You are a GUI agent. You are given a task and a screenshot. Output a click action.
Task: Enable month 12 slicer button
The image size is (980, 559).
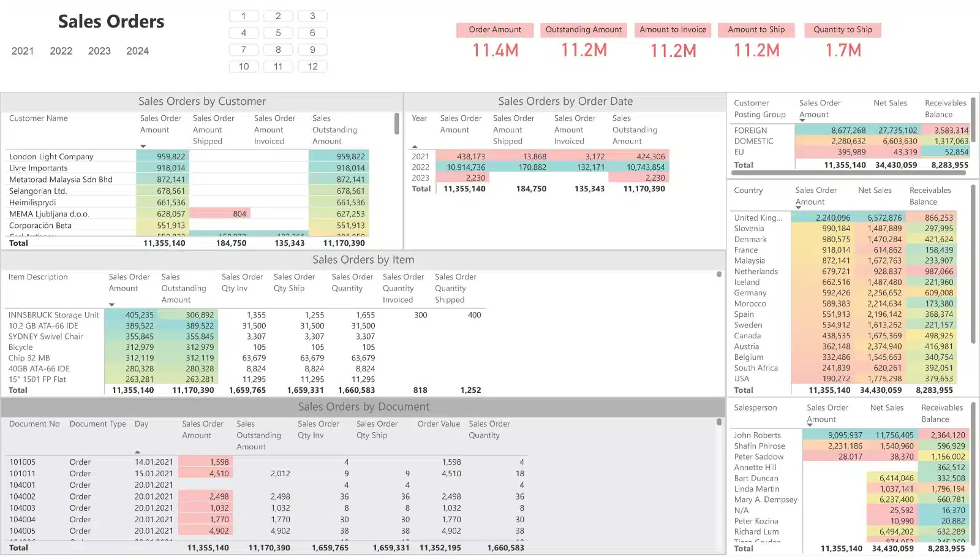[x=312, y=66]
